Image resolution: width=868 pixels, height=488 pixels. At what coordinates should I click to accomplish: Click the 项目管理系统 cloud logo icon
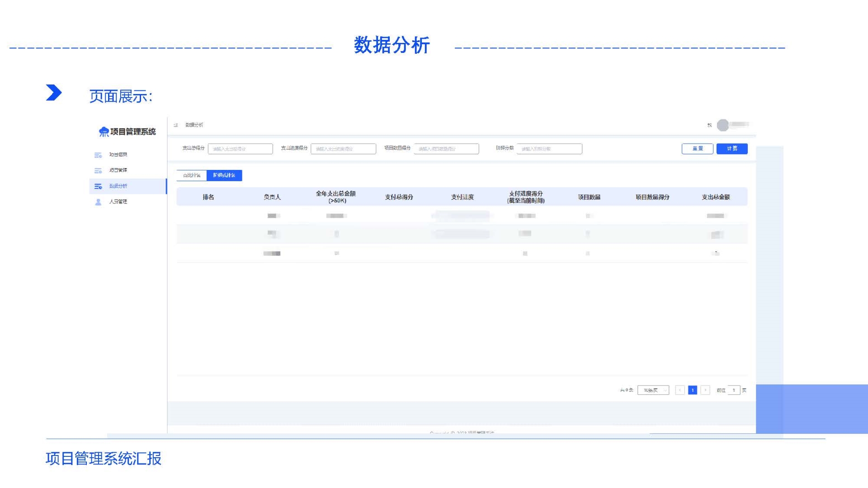[x=104, y=132]
